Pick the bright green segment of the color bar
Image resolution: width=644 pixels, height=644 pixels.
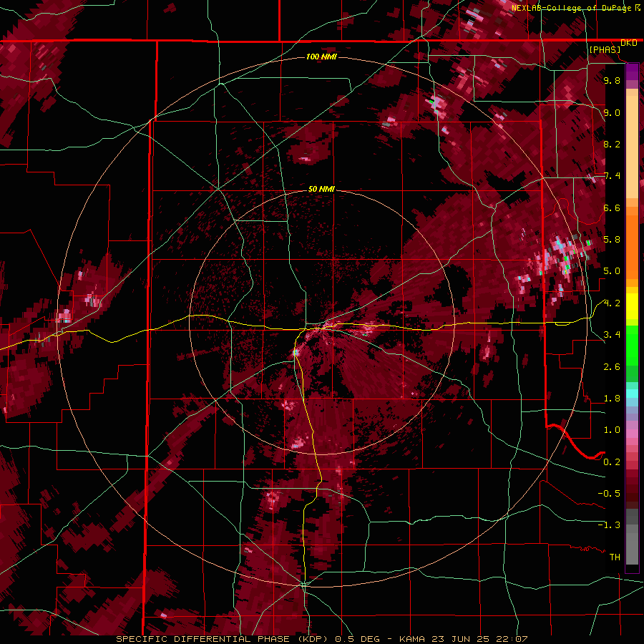point(632,345)
